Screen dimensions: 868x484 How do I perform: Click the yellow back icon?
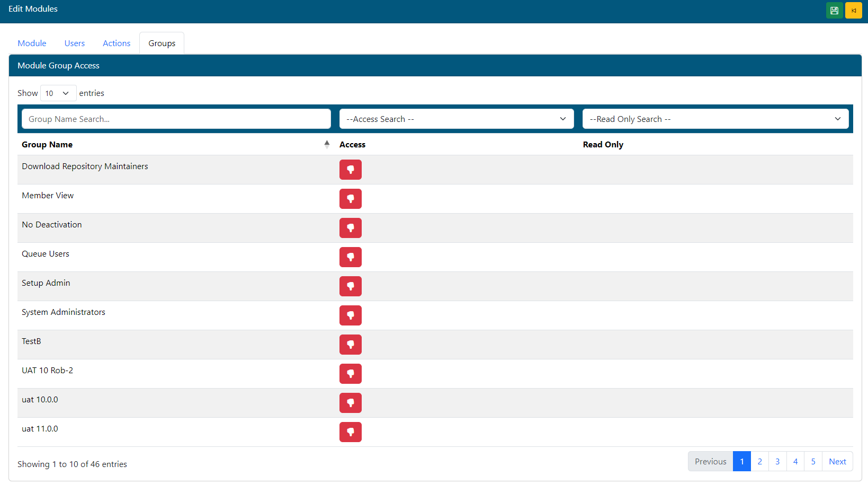click(x=853, y=11)
